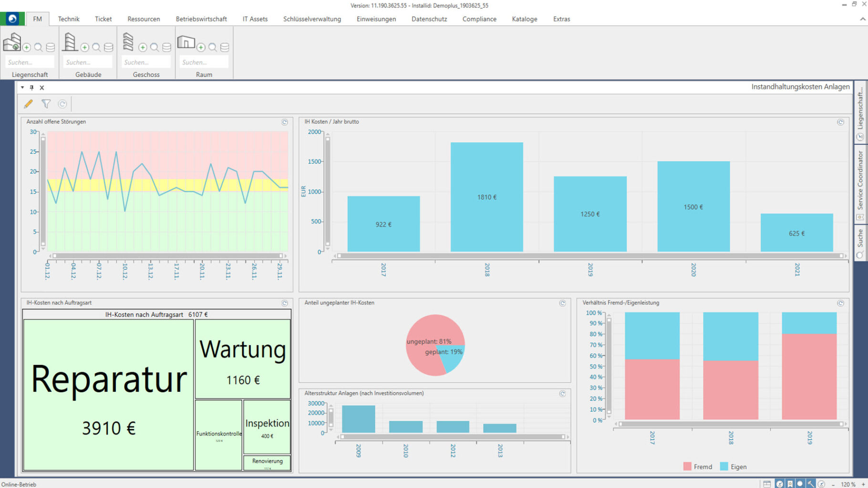
Task: Refresh the Anzahl offene Störungen chart
Action: pyautogui.click(x=284, y=122)
